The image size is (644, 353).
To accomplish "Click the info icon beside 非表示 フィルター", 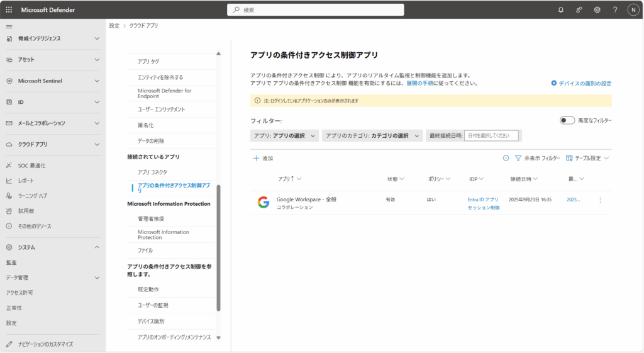I will (x=506, y=159).
